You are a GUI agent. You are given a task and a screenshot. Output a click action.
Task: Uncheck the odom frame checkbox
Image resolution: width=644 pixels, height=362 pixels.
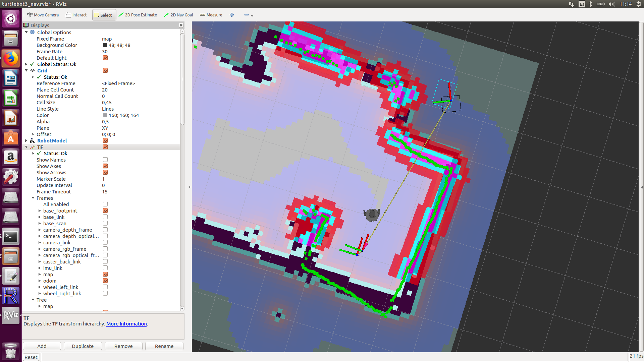[105, 281]
